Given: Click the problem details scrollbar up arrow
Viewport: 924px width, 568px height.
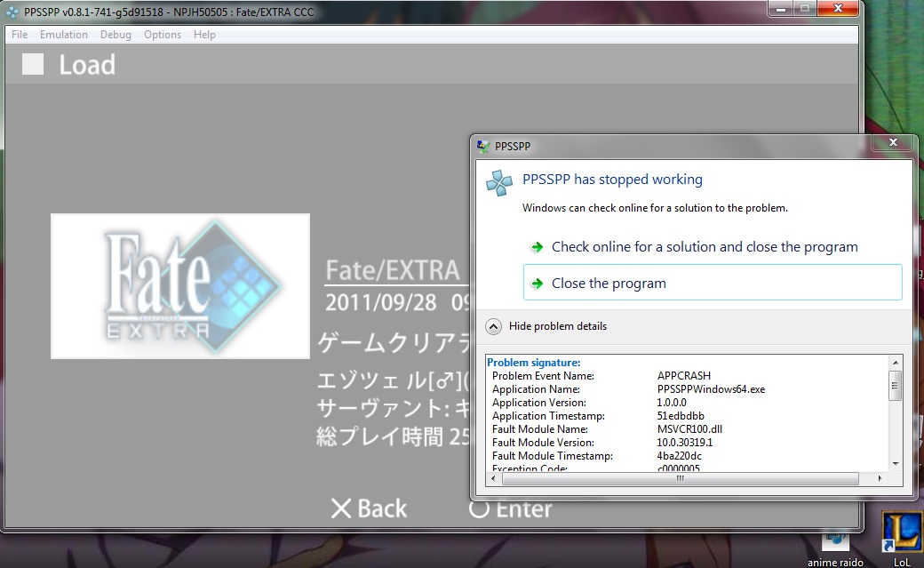Looking at the screenshot, I should click(x=896, y=363).
